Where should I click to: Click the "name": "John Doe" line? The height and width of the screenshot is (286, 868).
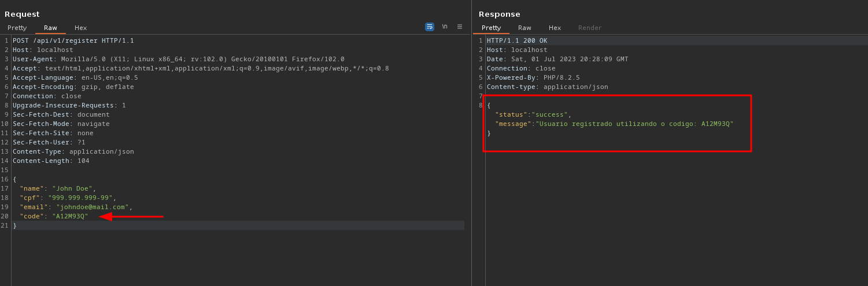click(x=57, y=188)
